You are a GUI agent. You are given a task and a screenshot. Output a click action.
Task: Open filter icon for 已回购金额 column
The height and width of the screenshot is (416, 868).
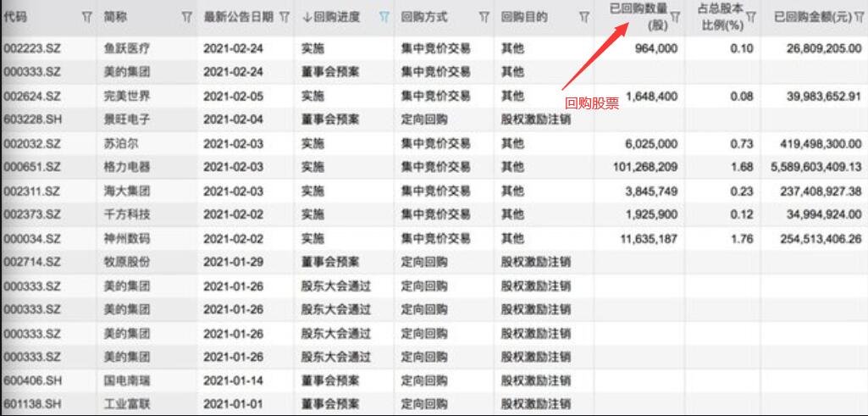click(x=860, y=18)
